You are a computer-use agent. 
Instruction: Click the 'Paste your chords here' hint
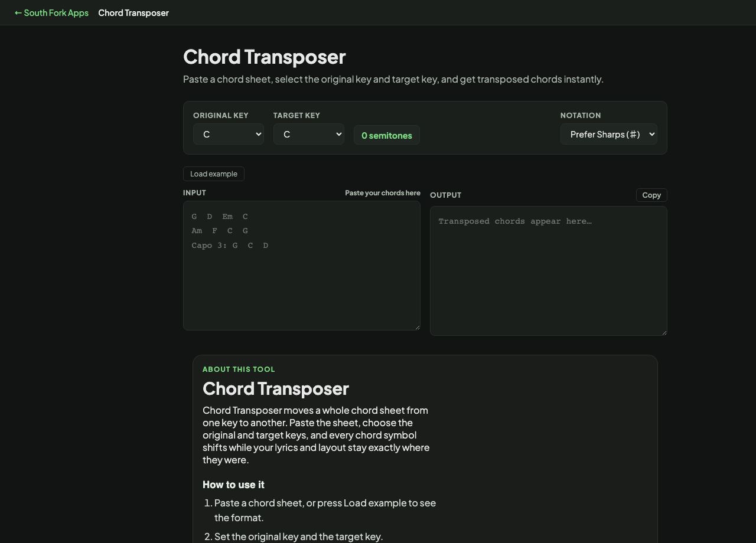coord(383,193)
